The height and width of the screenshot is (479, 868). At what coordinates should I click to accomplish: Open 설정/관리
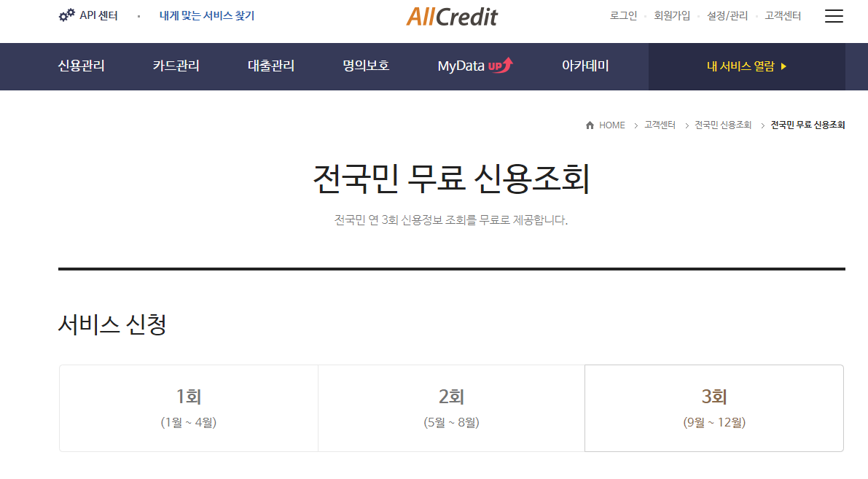pos(725,15)
